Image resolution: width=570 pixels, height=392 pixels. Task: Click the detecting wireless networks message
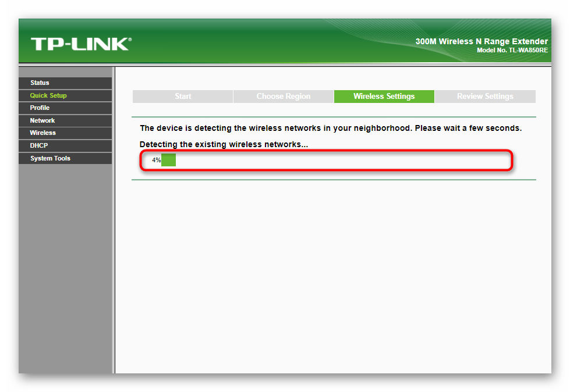point(331,128)
